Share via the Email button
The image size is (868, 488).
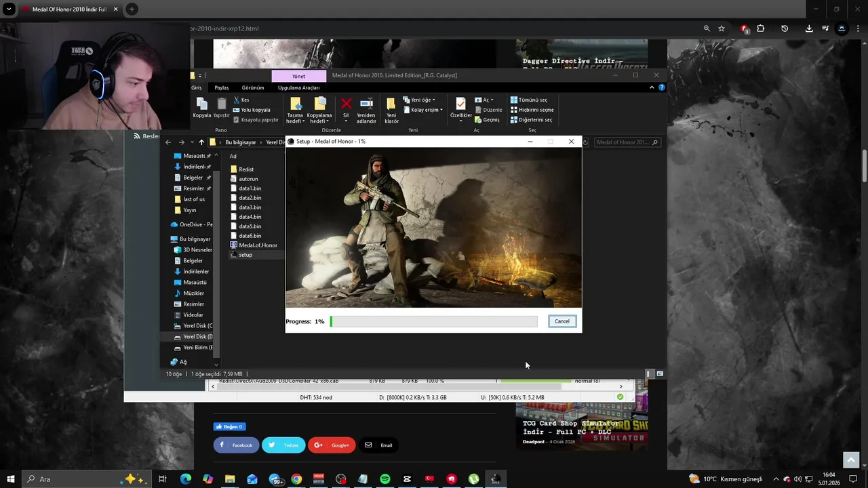tap(378, 445)
